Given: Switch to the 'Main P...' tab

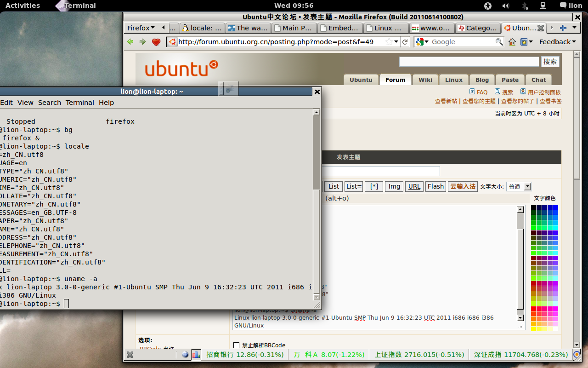Looking at the screenshot, I should (294, 28).
